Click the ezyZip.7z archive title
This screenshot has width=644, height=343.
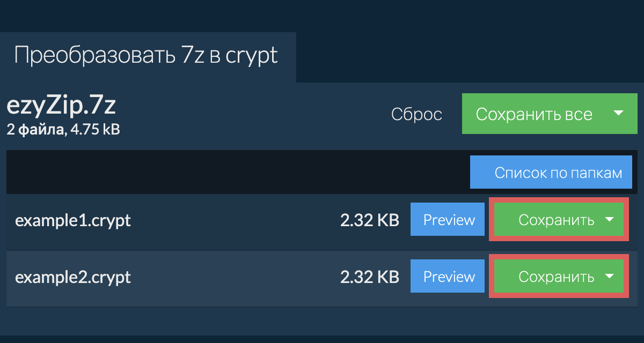[61, 106]
